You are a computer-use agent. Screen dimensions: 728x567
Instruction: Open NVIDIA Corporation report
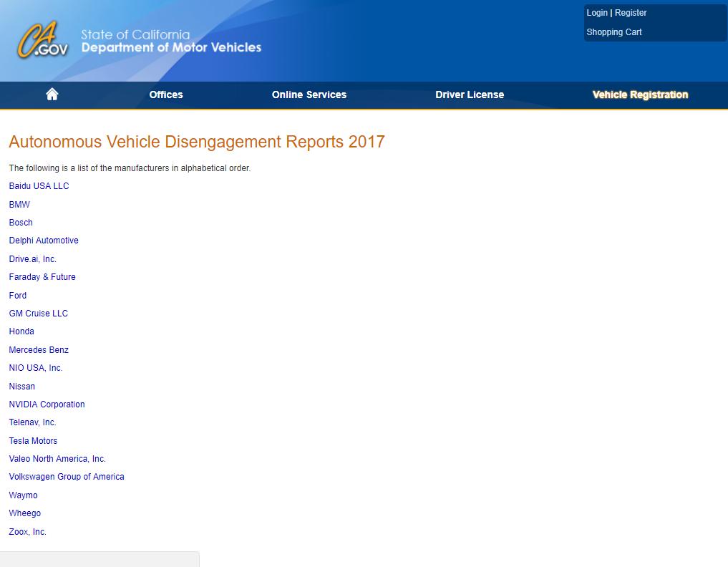pyautogui.click(x=47, y=404)
